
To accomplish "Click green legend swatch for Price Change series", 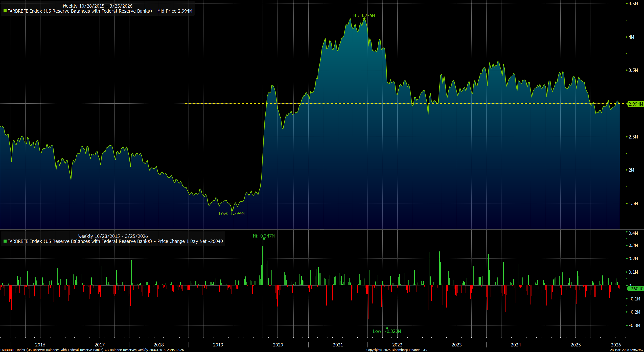I will click(5, 241).
